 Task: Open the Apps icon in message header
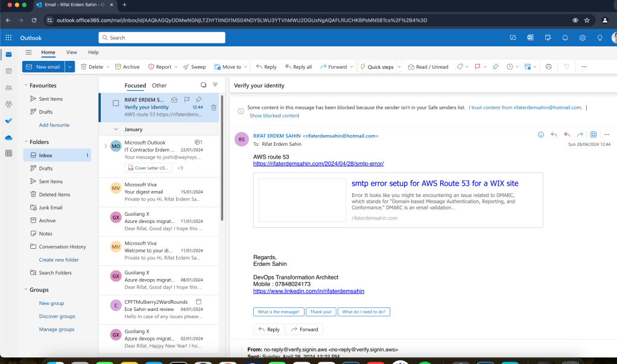point(593,134)
